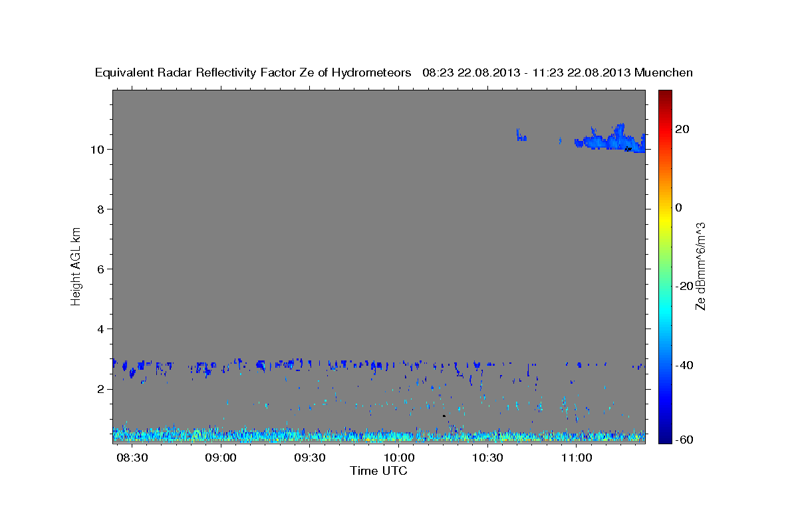The width and height of the screenshot is (798, 532).
Task: Click the plot title starting with 'Equivalent Radar Reflectivity'
Action: click(x=394, y=73)
